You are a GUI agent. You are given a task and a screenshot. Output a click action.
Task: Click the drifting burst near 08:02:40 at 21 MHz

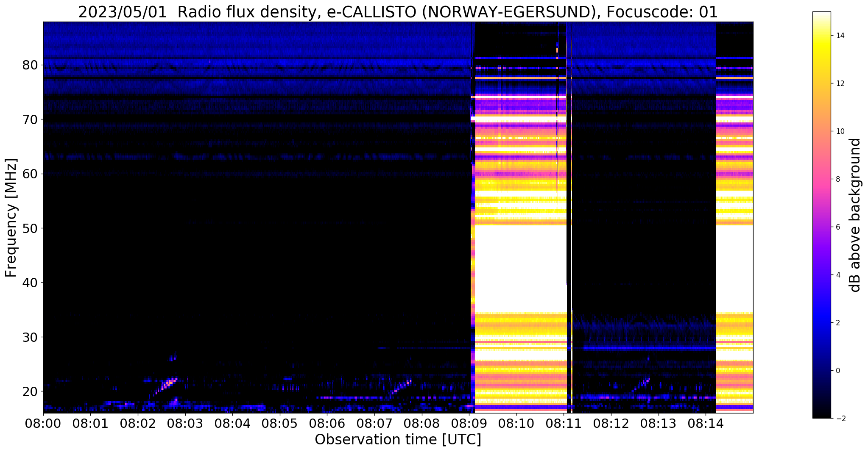click(165, 385)
